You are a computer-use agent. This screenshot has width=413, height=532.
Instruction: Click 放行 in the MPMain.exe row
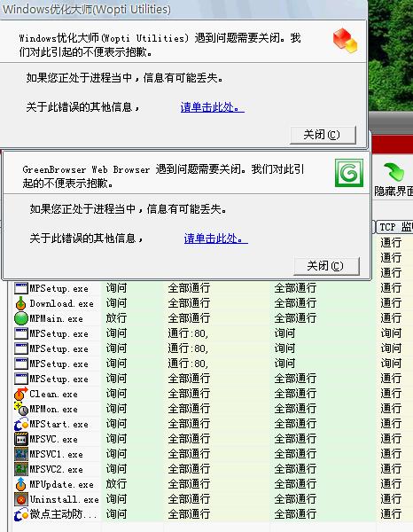coord(116,318)
